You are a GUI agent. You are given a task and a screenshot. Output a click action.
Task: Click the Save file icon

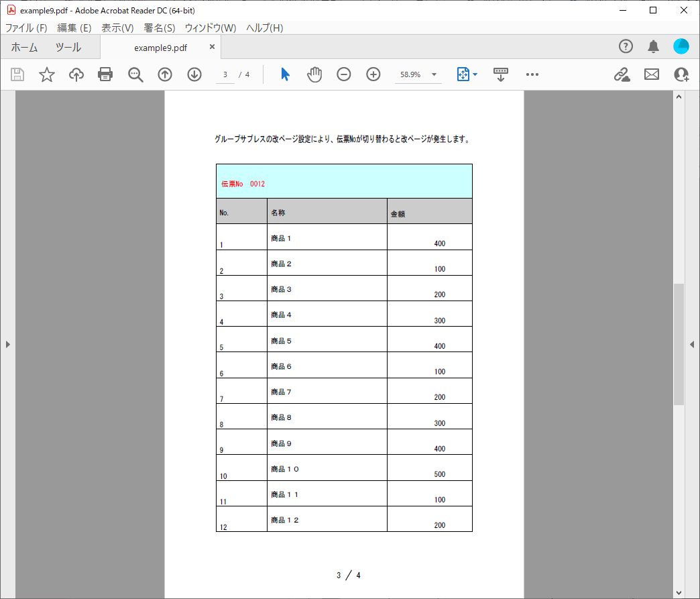17,74
